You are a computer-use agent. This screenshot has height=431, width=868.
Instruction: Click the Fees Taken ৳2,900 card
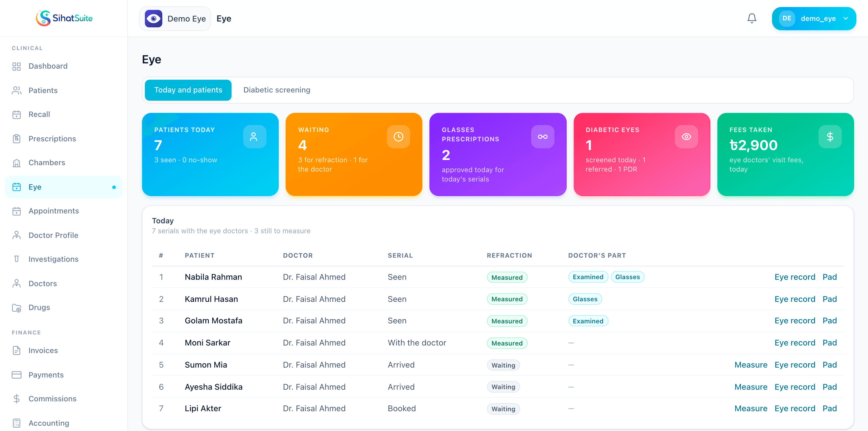click(x=785, y=154)
